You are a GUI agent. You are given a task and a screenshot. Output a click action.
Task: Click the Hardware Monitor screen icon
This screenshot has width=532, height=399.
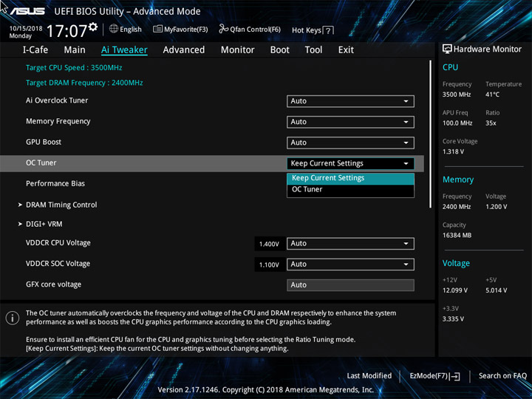click(x=447, y=50)
